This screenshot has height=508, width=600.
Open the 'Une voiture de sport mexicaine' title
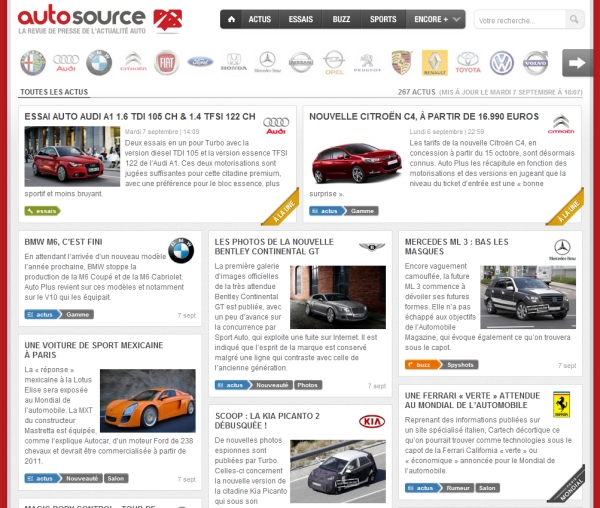tap(94, 350)
